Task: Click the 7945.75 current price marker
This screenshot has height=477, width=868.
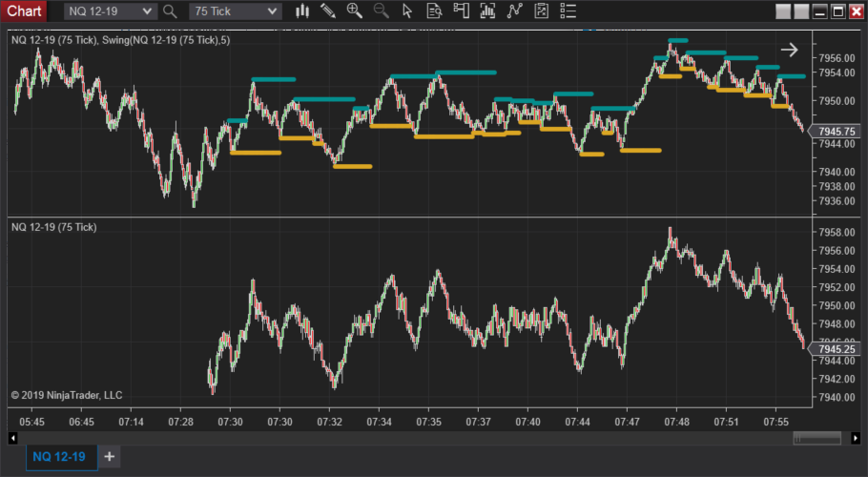Action: click(x=837, y=132)
